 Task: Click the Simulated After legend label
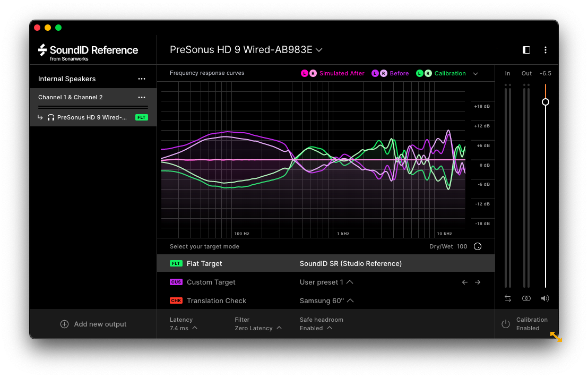pyautogui.click(x=342, y=73)
